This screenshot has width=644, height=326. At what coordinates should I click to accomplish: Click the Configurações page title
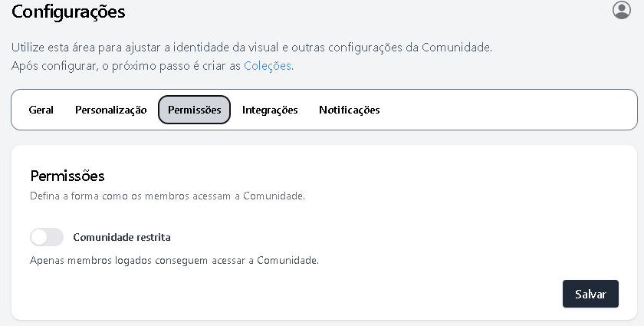coord(68,12)
